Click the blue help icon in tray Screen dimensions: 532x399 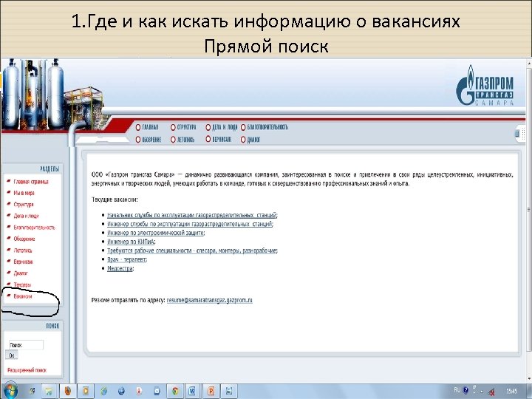pyautogui.click(x=465, y=390)
